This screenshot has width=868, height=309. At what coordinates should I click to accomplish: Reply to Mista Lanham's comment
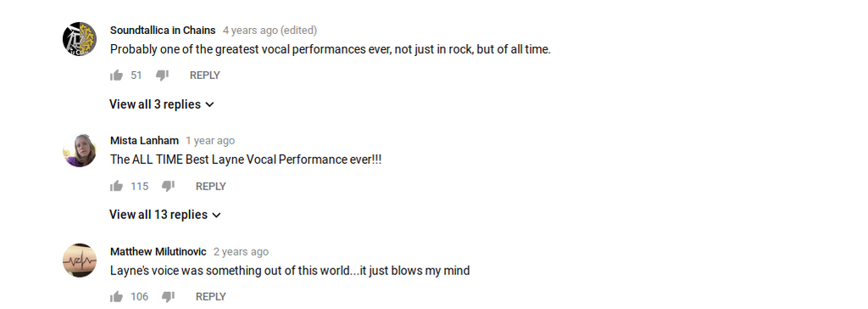(211, 187)
